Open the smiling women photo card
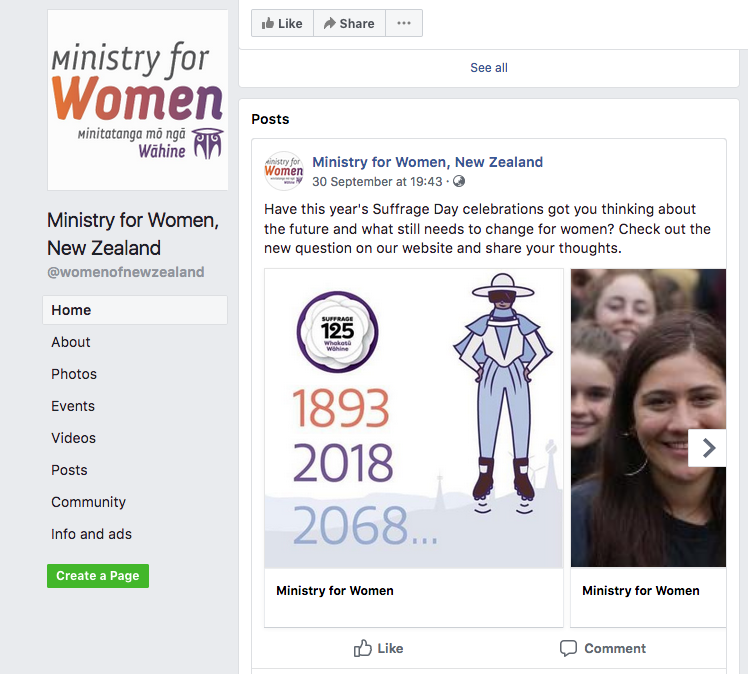Image resolution: width=748 pixels, height=674 pixels. click(648, 418)
